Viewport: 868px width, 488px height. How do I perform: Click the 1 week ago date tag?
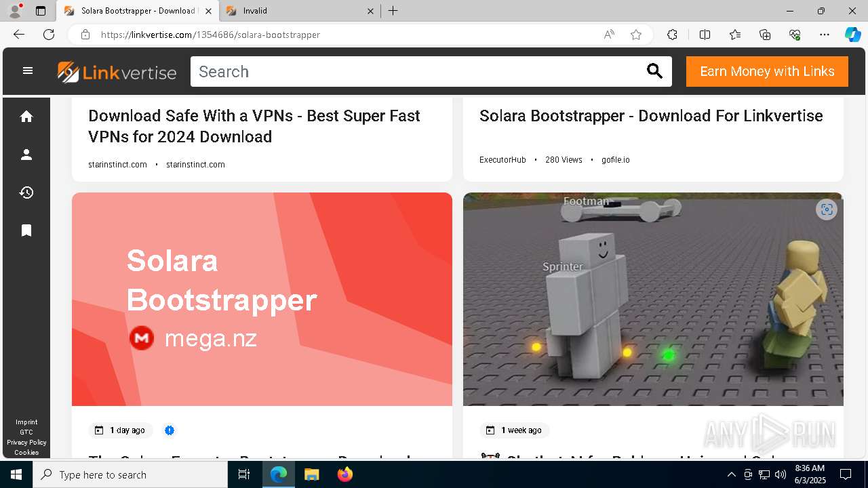click(515, 430)
